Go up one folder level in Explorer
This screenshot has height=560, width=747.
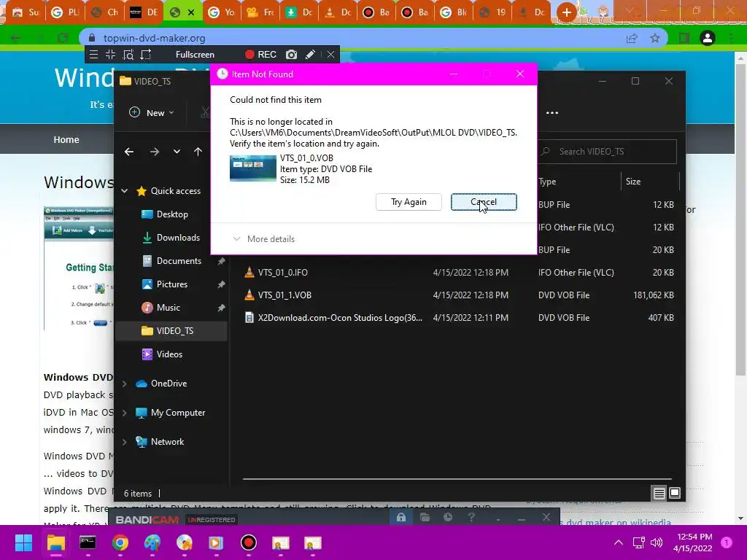pyautogui.click(x=198, y=152)
